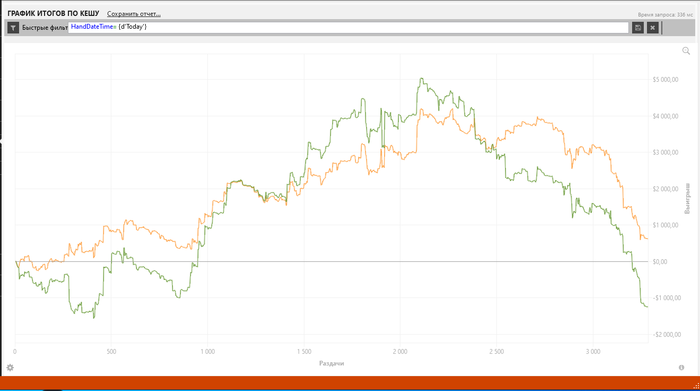This screenshot has width=700, height=391.
Task: Select the 'ГРАФИК ИТОГОВ ПО КЕШУ' title
Action: (x=54, y=13)
